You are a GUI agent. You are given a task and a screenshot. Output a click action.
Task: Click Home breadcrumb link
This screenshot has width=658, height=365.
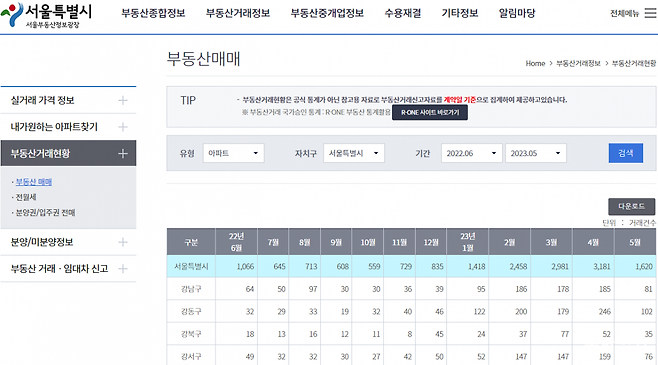[x=535, y=63]
